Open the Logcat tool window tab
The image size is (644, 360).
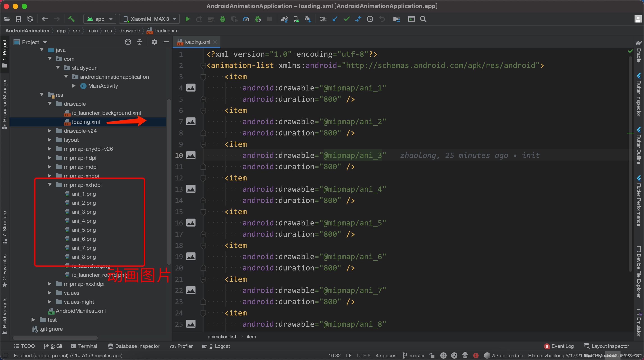216,346
